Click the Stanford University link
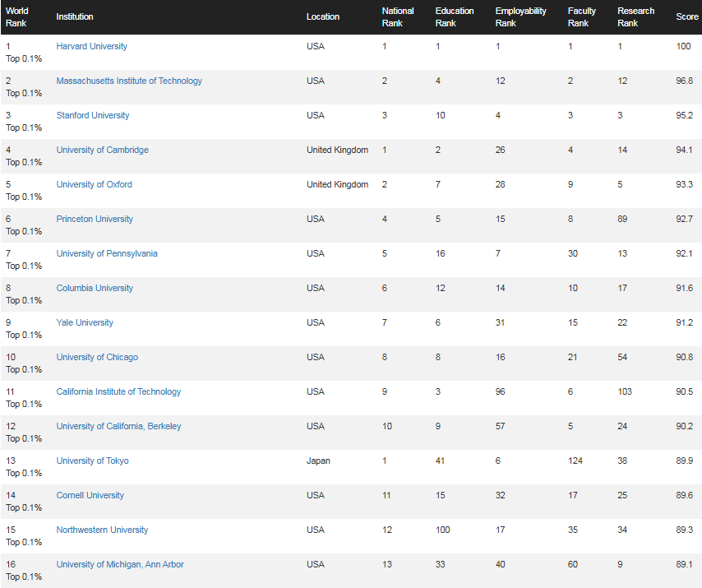Viewport: 702px width, 588px height. coord(93,115)
